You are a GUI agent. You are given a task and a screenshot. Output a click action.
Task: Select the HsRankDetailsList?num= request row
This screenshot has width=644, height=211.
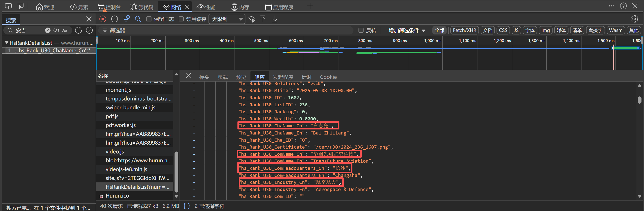coord(134,187)
